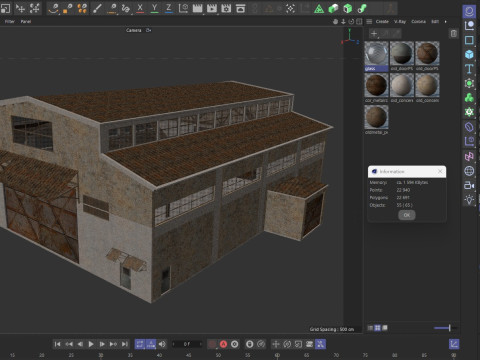Click the green gear effector icon

[469, 112]
